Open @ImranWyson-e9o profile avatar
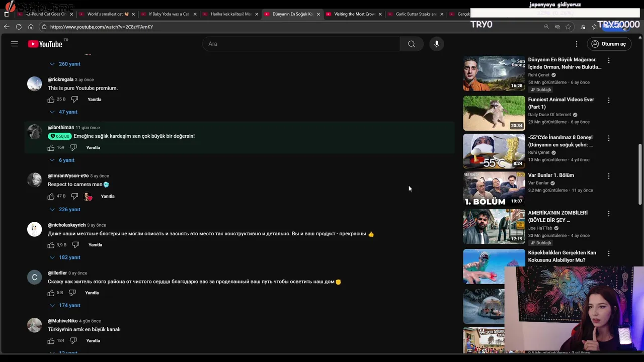This screenshot has width=644, height=362. 34,180
